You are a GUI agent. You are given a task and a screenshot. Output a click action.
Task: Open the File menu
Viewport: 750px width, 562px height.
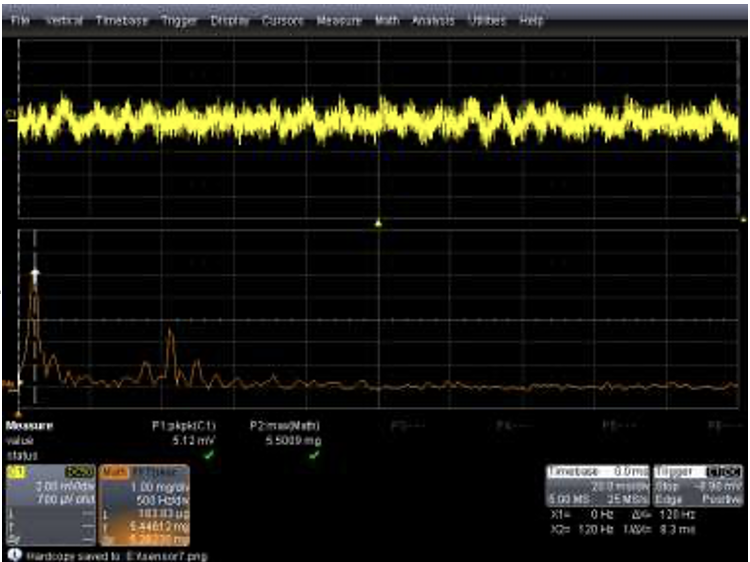click(20, 20)
